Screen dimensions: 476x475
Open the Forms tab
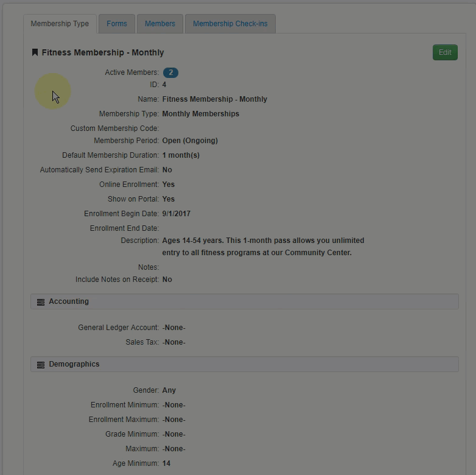[117, 24]
